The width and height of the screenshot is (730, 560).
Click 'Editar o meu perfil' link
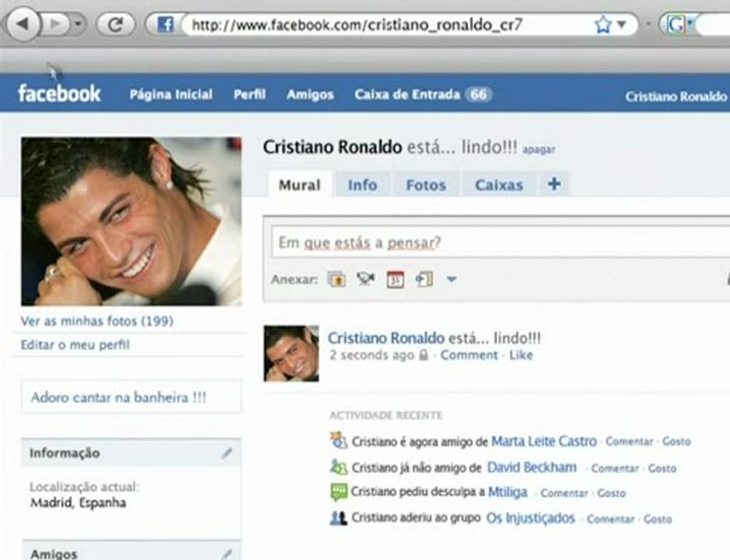click(x=75, y=345)
